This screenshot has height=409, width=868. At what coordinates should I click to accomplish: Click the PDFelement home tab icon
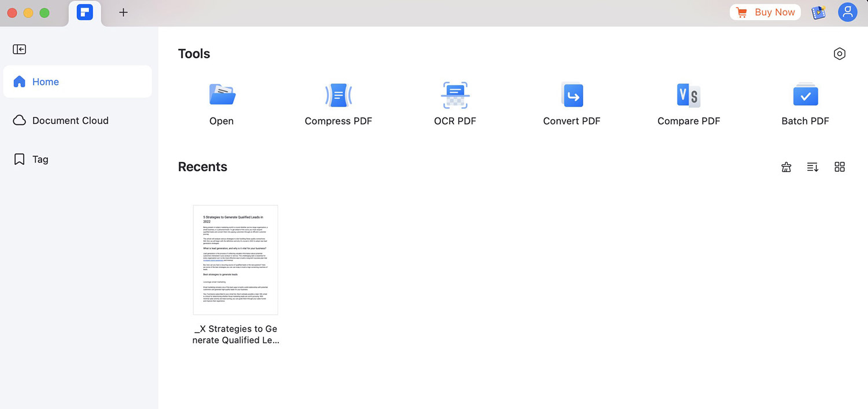84,12
